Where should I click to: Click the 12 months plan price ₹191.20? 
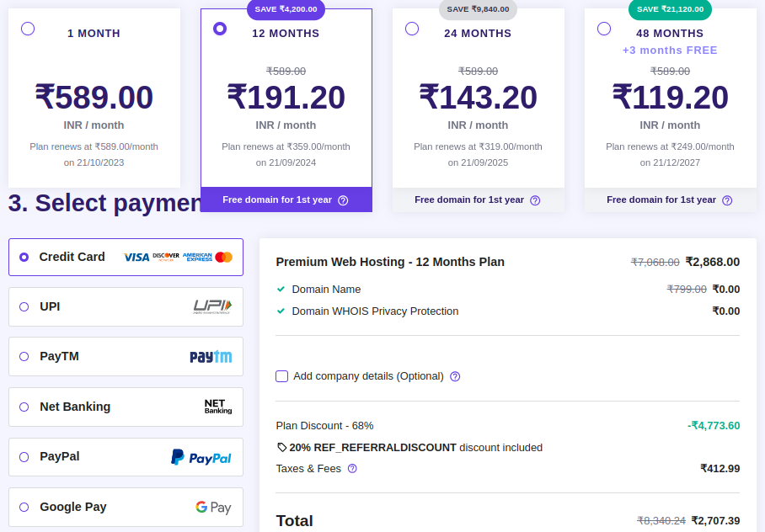point(286,98)
